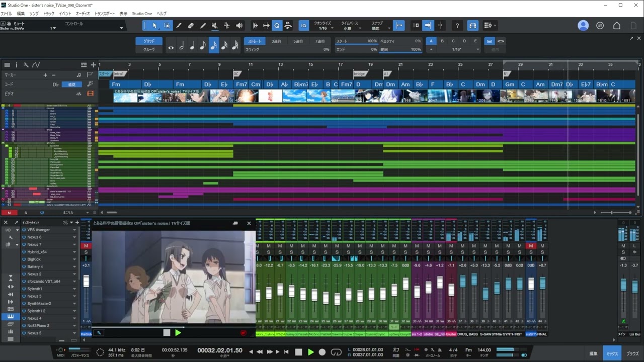Click play in the transport bar

(311, 352)
